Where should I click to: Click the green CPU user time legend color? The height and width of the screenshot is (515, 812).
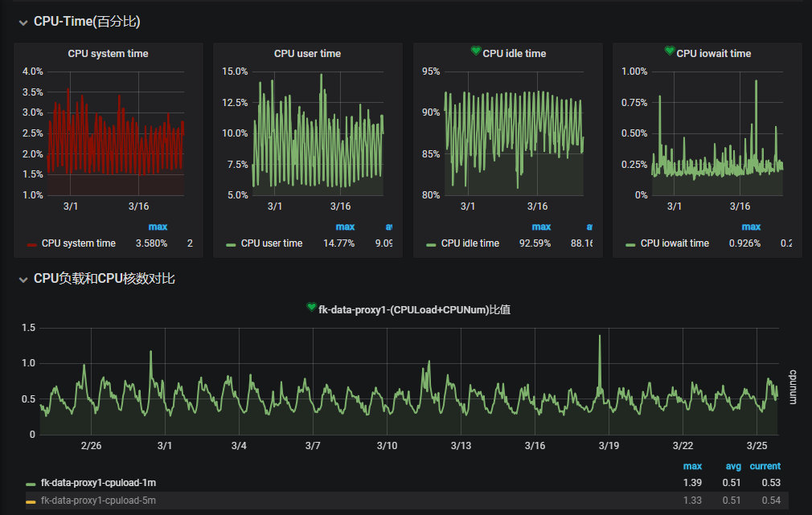231,244
